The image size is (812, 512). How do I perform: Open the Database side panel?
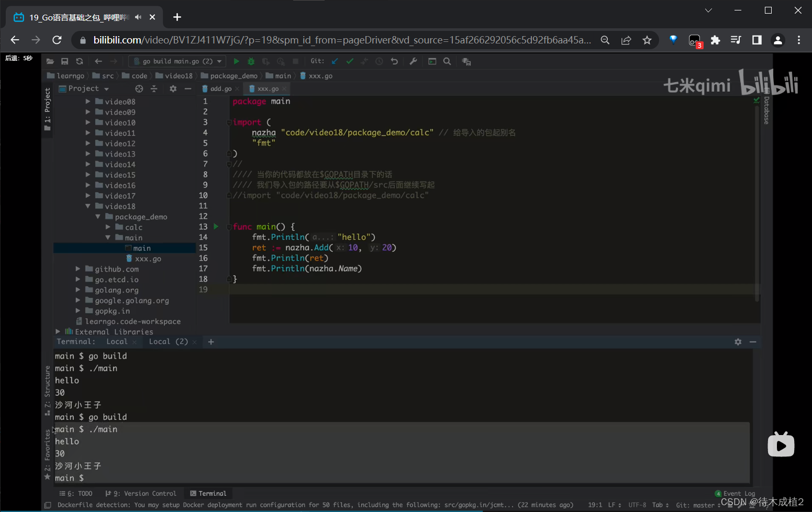[x=766, y=107]
